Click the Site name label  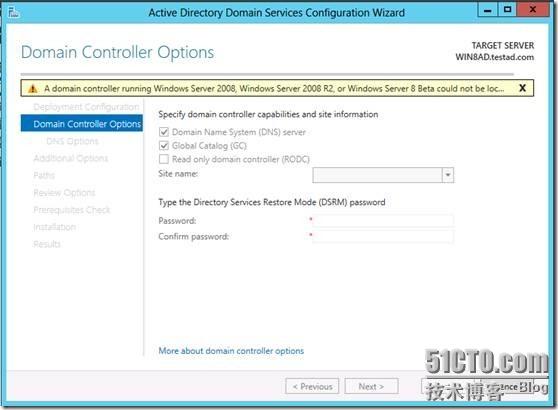(x=178, y=174)
